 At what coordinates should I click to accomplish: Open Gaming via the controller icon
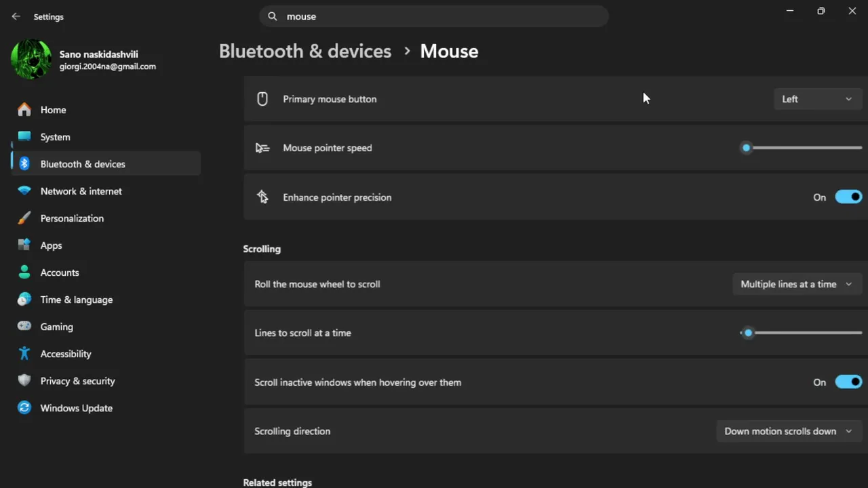pyautogui.click(x=24, y=327)
